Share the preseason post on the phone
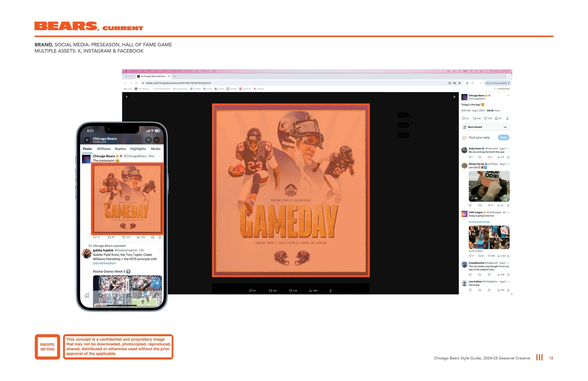This screenshot has height=381, width=588. point(160,237)
